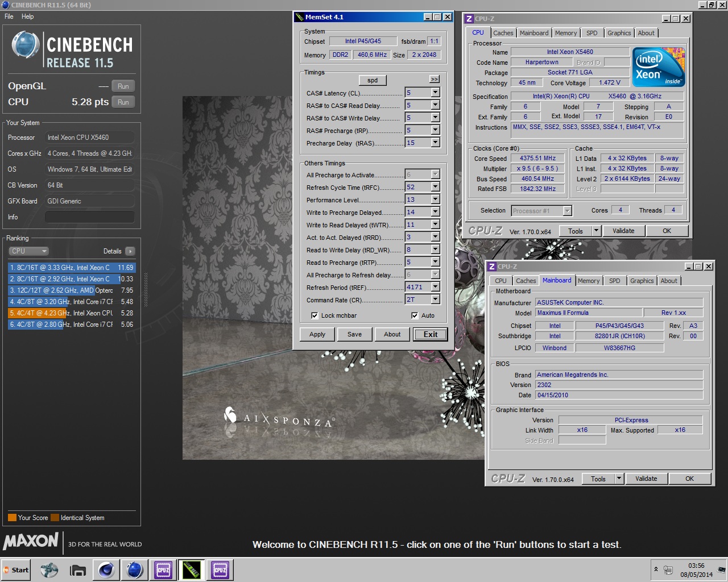This screenshot has height=582, width=728.
Task: Toggle the Auto checkbox in MemSet
Action: click(x=415, y=315)
